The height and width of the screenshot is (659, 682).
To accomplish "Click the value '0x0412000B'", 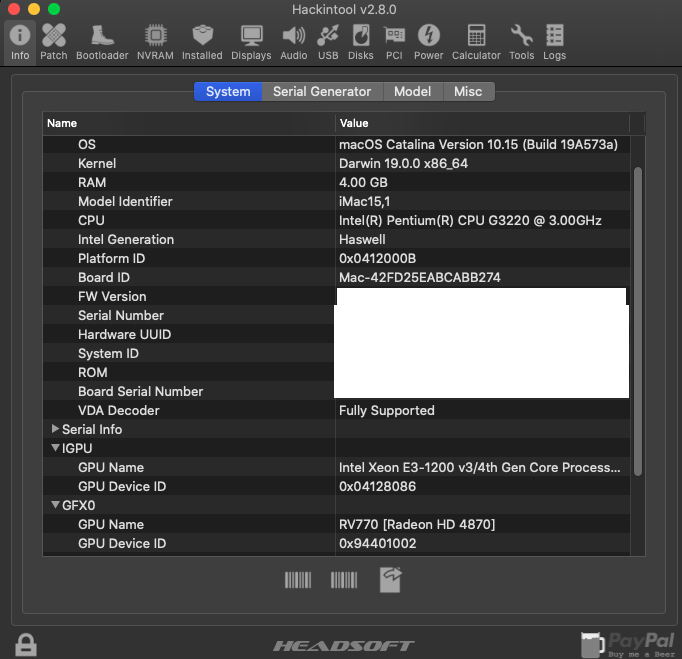I will tap(378, 258).
